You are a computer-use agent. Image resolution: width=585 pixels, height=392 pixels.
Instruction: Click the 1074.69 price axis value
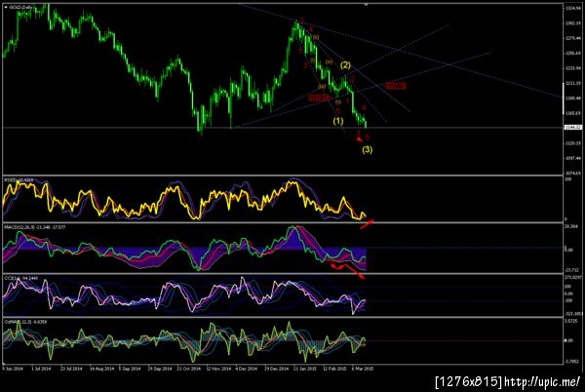[573, 174]
